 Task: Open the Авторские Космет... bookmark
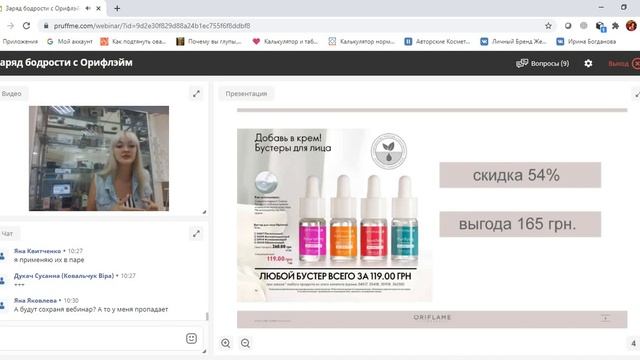437,42
